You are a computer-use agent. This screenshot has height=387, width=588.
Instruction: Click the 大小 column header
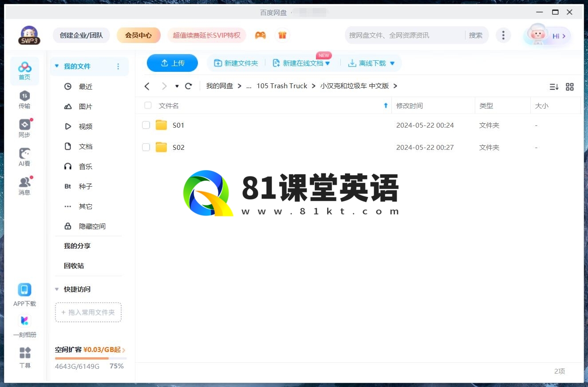coord(542,106)
